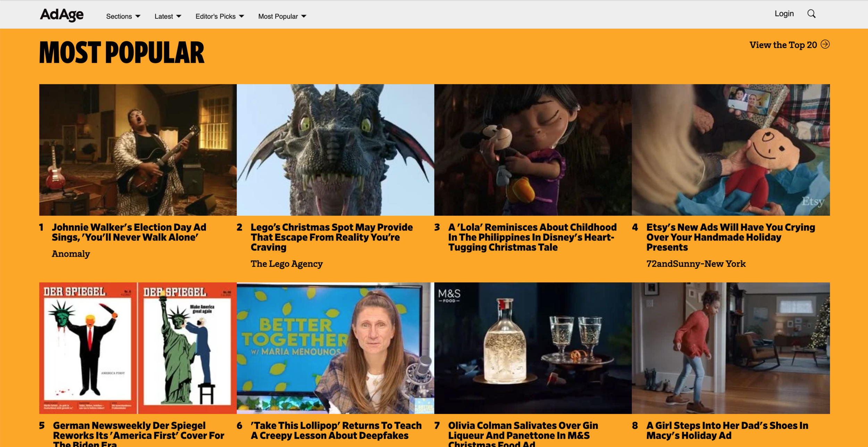Open Lego's Christmas Spot article headline
This screenshot has height=447, width=868.
(x=332, y=237)
